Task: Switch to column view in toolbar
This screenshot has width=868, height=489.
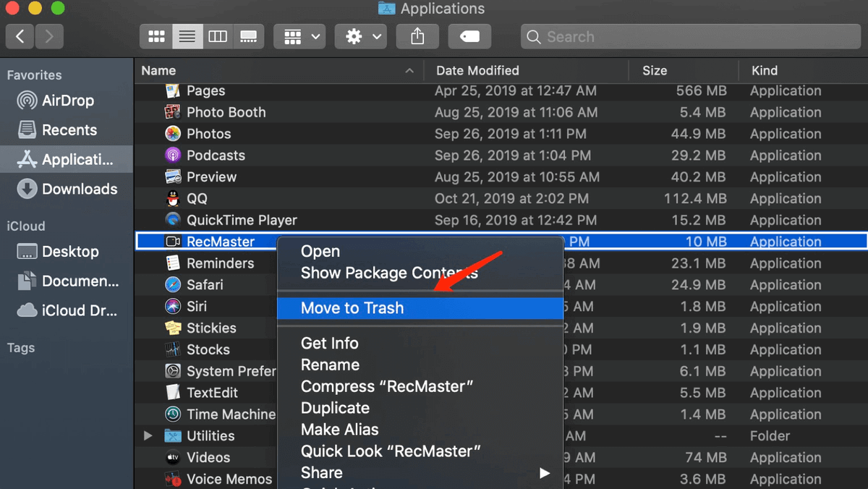Action: [x=217, y=36]
